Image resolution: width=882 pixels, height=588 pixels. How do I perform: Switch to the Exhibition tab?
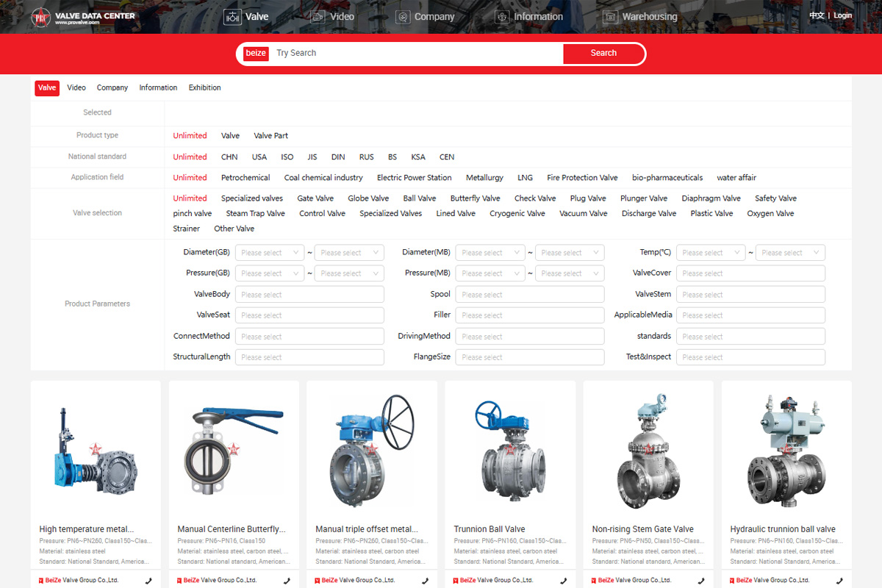tap(204, 88)
